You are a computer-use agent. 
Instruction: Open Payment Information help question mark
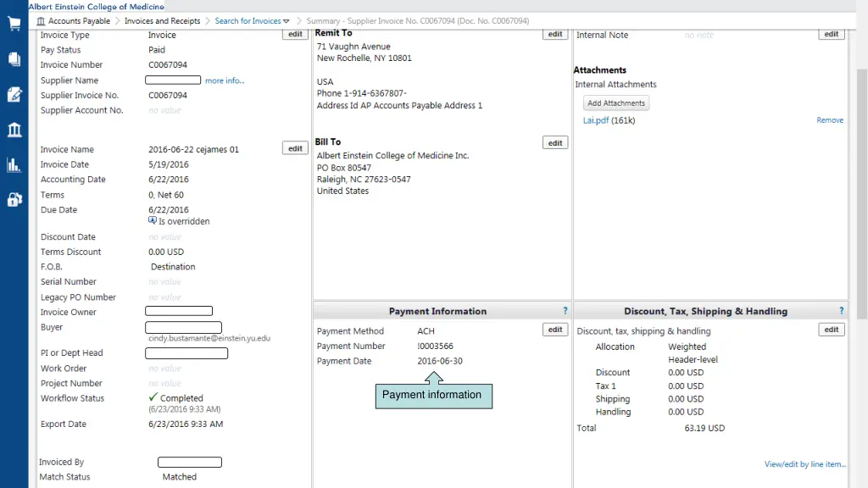[565, 311]
